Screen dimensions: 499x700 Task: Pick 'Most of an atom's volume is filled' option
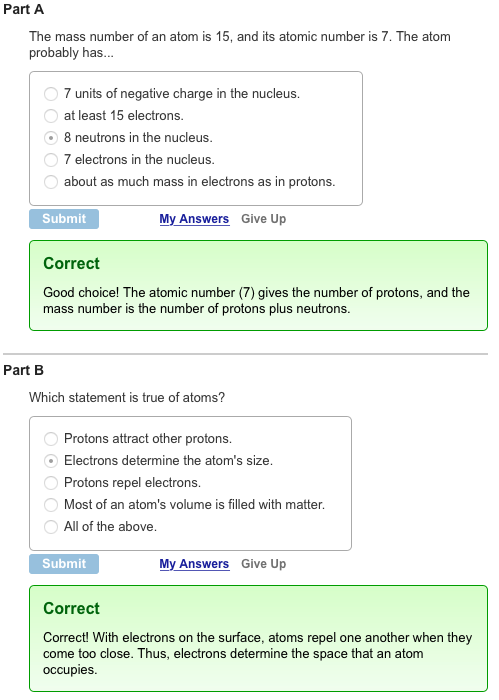coord(51,504)
